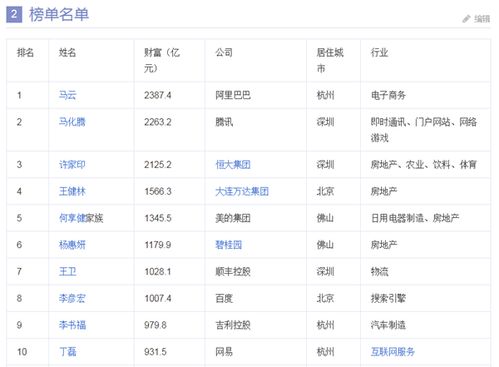
Task: Select 杭州 in the 马云 row
Action: click(325, 95)
